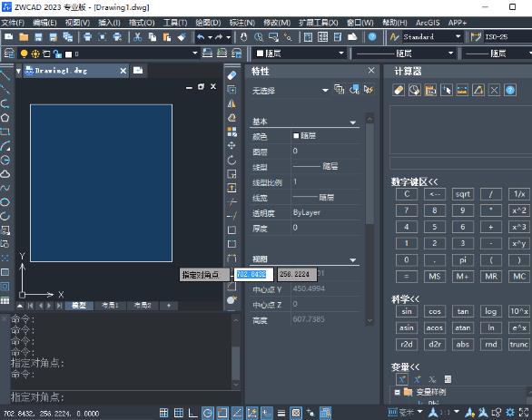Select the Line drawing tool
Viewport: 532px width, 420px height.
[5, 75]
